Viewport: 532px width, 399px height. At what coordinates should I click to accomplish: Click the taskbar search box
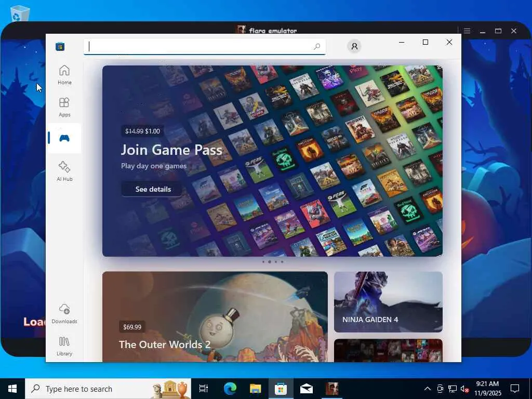tap(108, 389)
